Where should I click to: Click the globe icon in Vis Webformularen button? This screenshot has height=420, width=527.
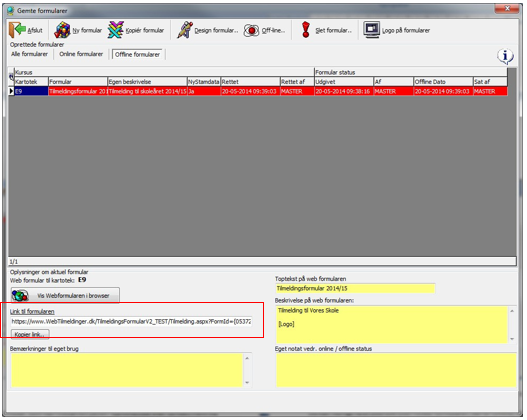(20, 296)
